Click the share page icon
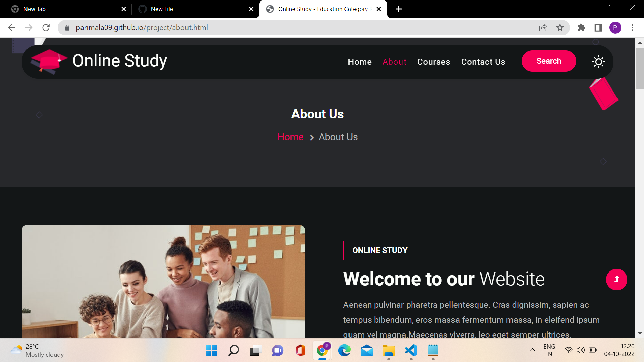This screenshot has height=362, width=644. coord(543,28)
